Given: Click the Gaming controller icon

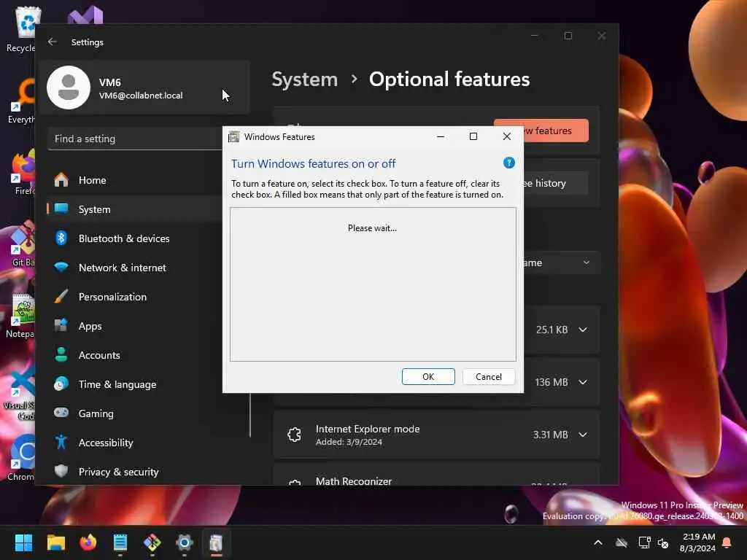Looking at the screenshot, I should coord(61,413).
